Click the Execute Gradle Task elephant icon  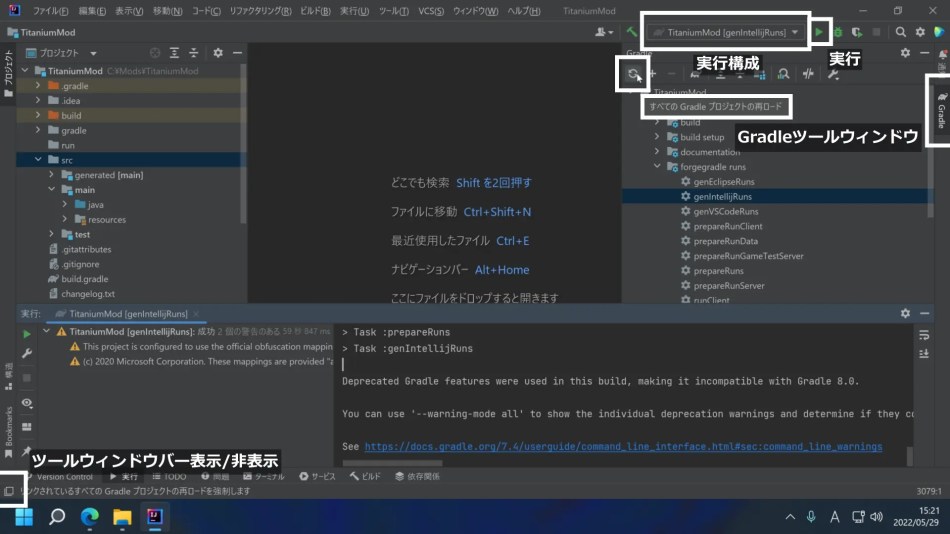(695, 75)
